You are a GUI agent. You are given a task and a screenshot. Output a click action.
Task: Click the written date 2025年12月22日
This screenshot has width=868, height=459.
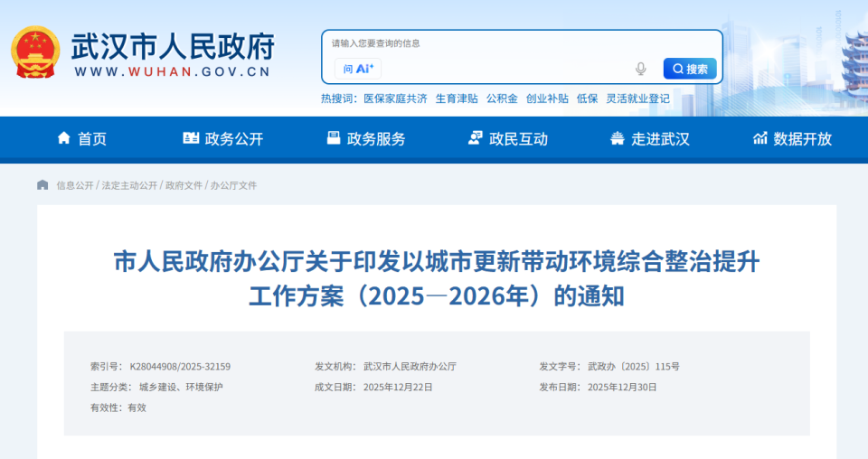pos(398,387)
